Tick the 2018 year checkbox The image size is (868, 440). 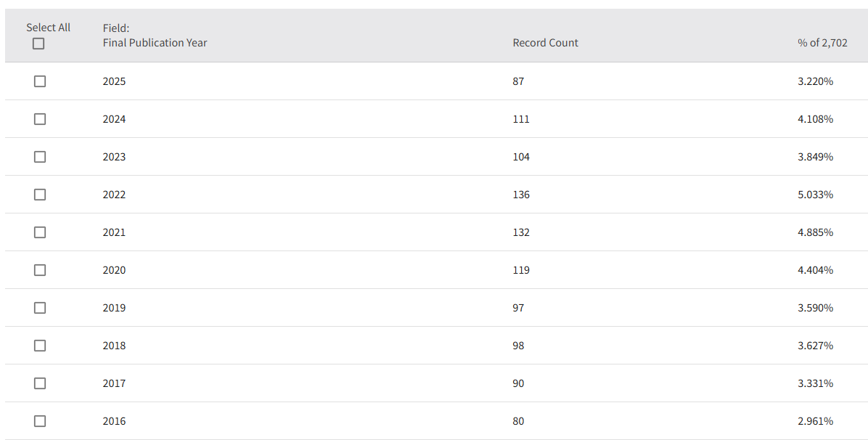[40, 346]
